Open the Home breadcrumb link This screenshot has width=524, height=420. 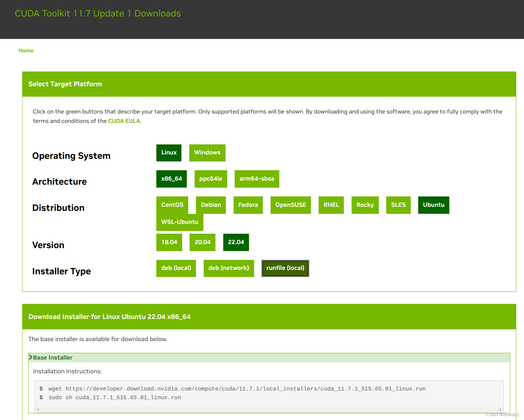coord(26,51)
